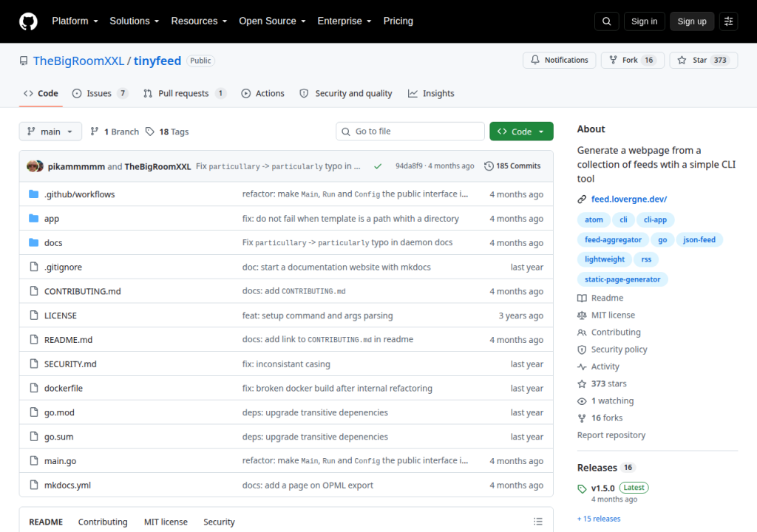
Task: Open the README.md file
Action: point(68,340)
